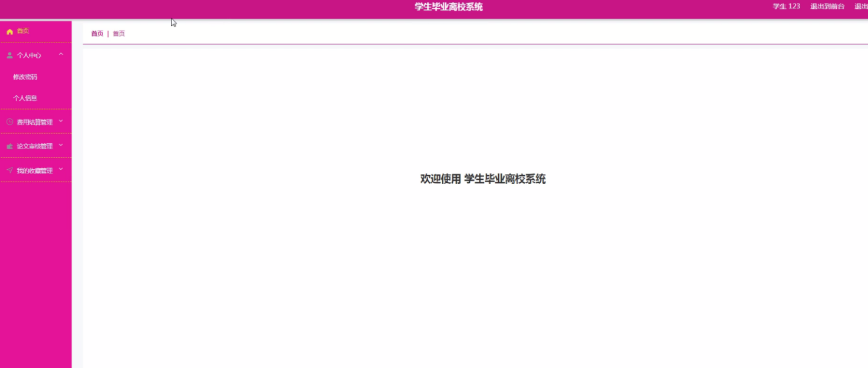
Task: Click the 费用结算管理 text label in sidebar
Action: point(35,123)
